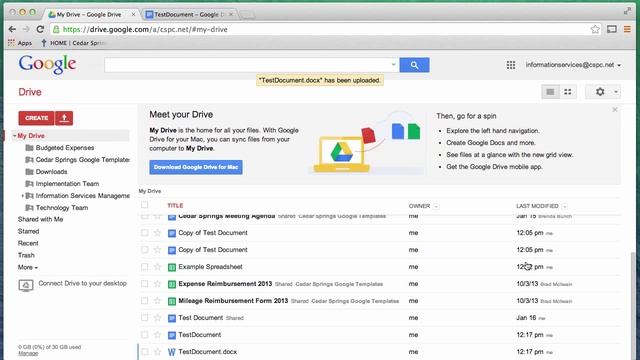This screenshot has width=640, height=360.
Task: Switch to grid view icon
Action: [x=568, y=92]
